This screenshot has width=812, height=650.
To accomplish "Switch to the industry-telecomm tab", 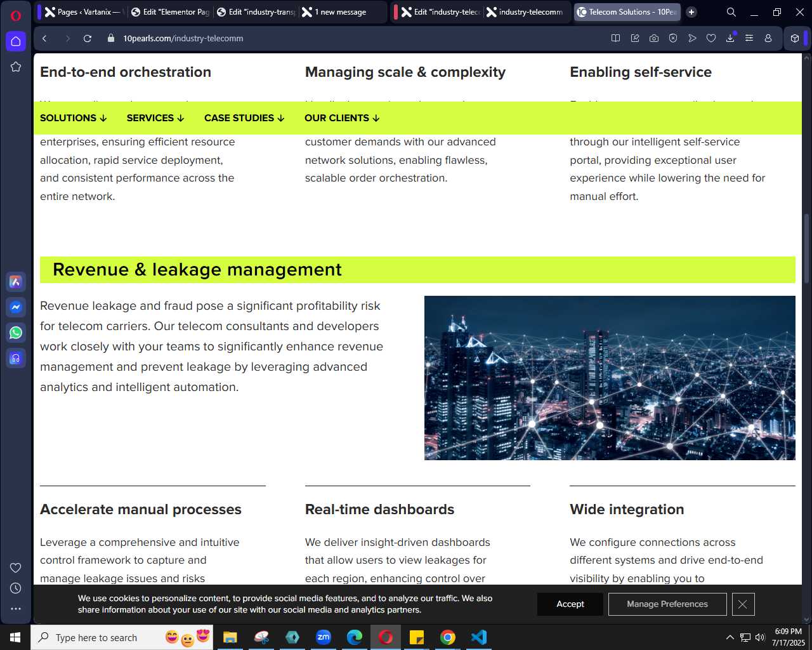I will [527, 12].
